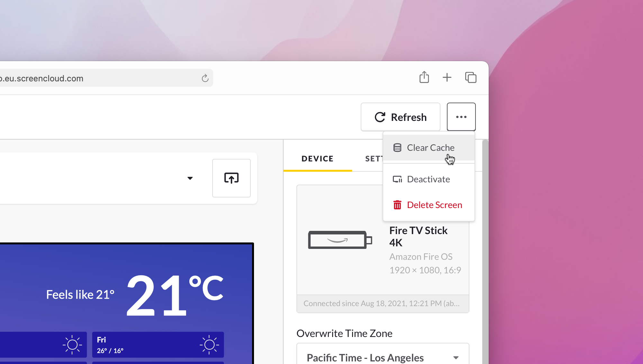
Task: Switch to the DEVICE tab
Action: pos(317,158)
